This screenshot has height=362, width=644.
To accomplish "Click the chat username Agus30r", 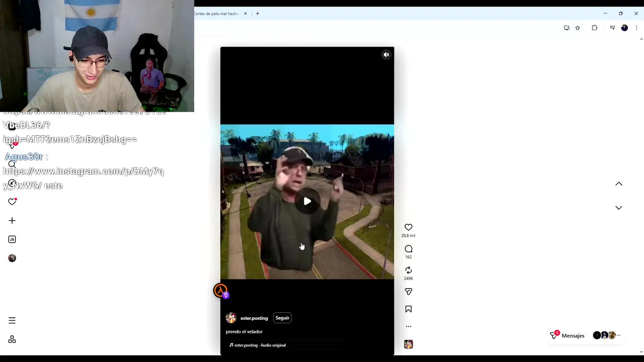I will [24, 157].
